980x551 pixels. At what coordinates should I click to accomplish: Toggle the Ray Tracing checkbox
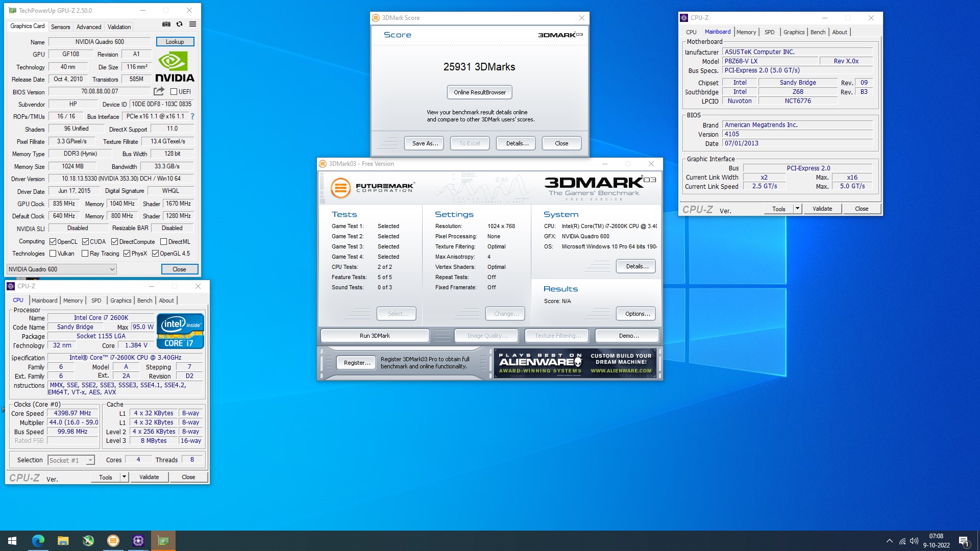pyautogui.click(x=85, y=254)
